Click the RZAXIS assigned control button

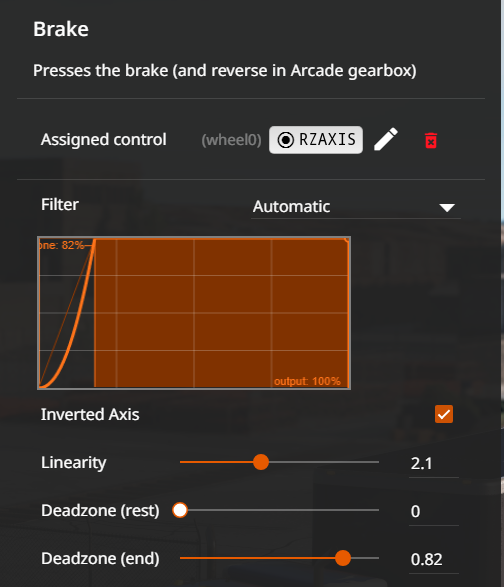point(316,140)
